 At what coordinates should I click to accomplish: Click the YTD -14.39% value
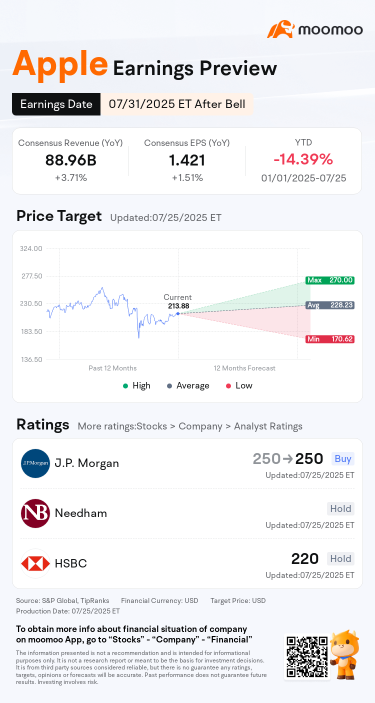pyautogui.click(x=304, y=159)
